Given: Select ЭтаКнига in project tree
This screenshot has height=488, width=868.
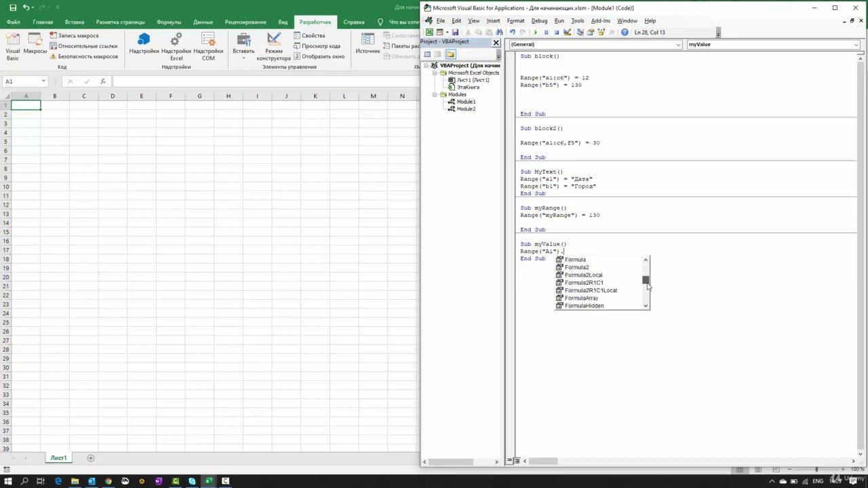Looking at the screenshot, I should [468, 87].
